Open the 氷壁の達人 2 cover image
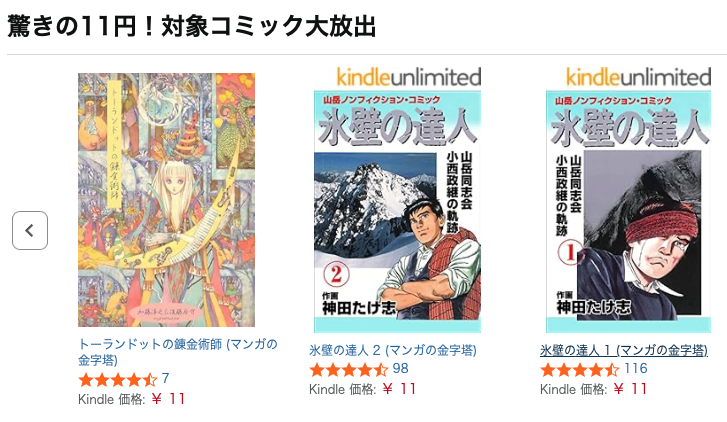727x422 pixels. (397, 200)
